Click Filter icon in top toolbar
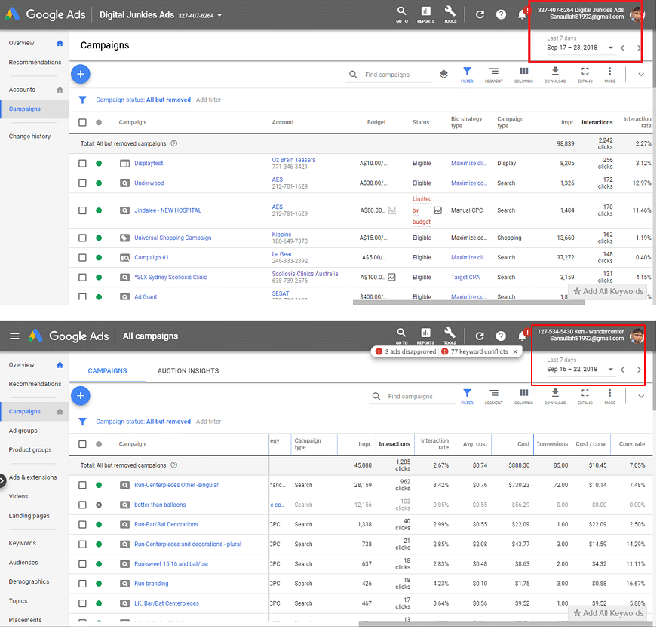The width and height of the screenshot is (672, 635). tap(467, 75)
